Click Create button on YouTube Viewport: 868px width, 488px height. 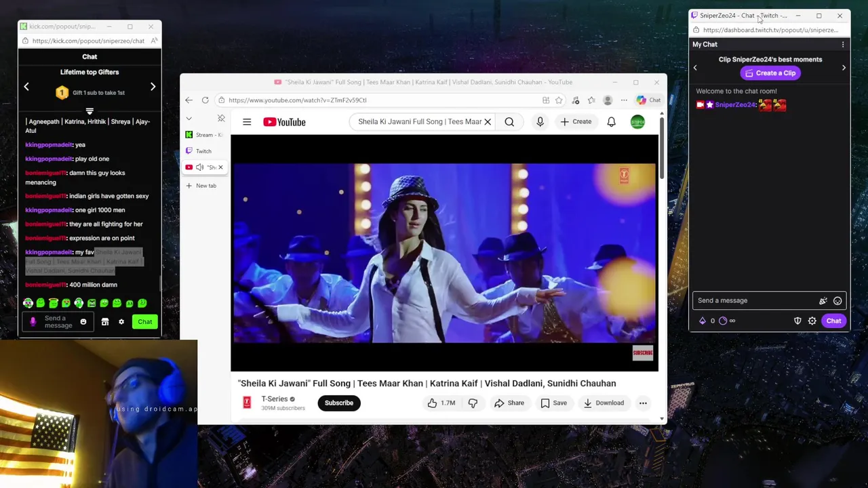point(576,122)
